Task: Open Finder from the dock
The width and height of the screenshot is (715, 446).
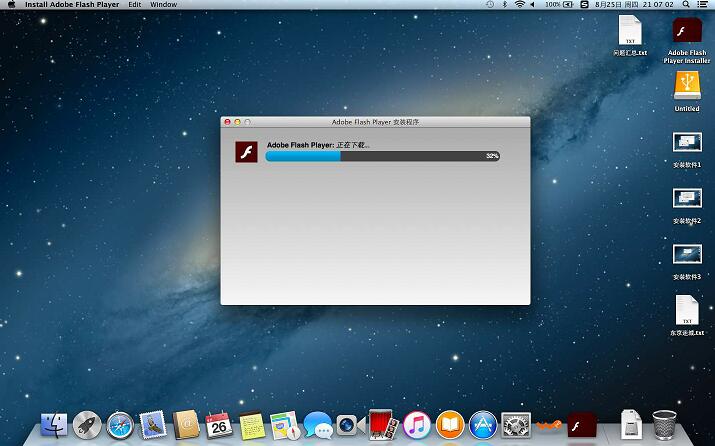Action: pyautogui.click(x=54, y=425)
